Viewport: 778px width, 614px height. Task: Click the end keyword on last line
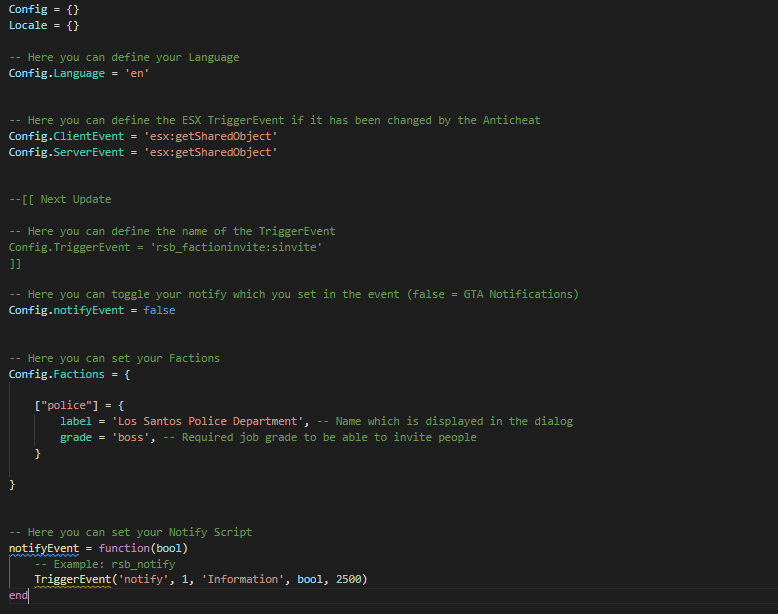(x=18, y=595)
